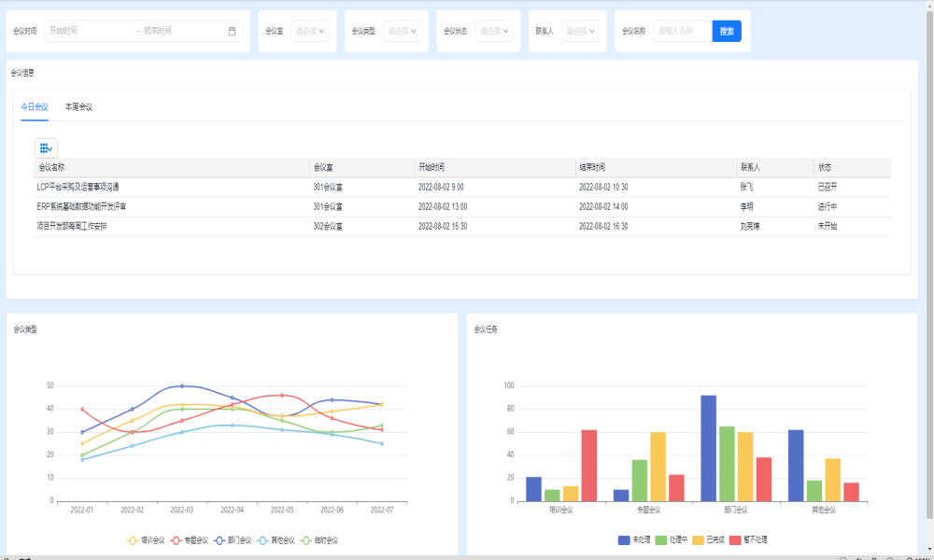The width and height of the screenshot is (934, 560).
Task: Click the 未开始 status cell
Action: 828,226
